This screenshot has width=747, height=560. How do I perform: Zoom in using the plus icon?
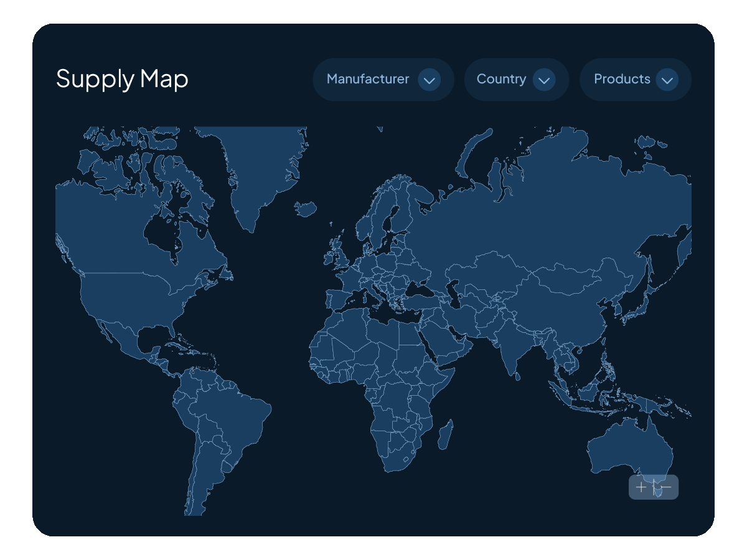641,487
